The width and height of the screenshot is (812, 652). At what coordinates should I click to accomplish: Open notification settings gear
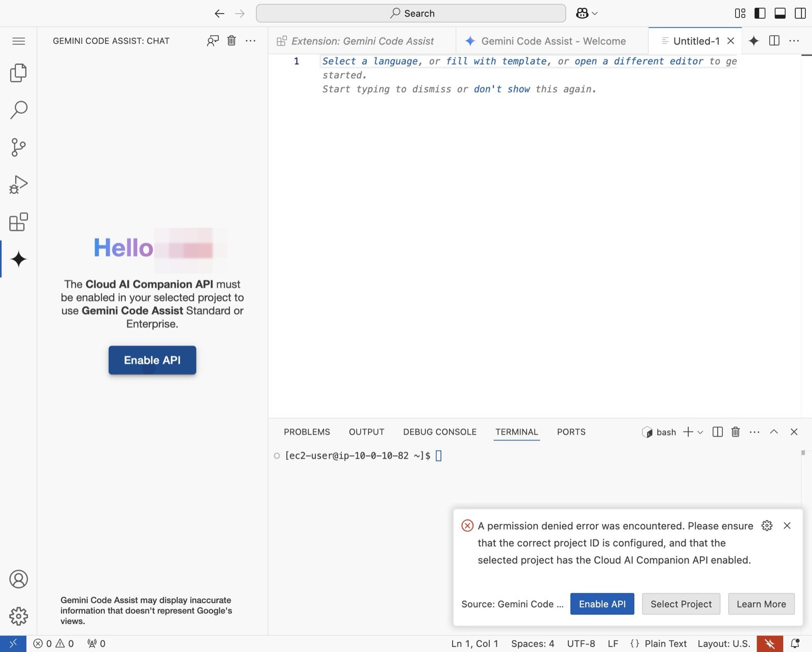tap(767, 526)
